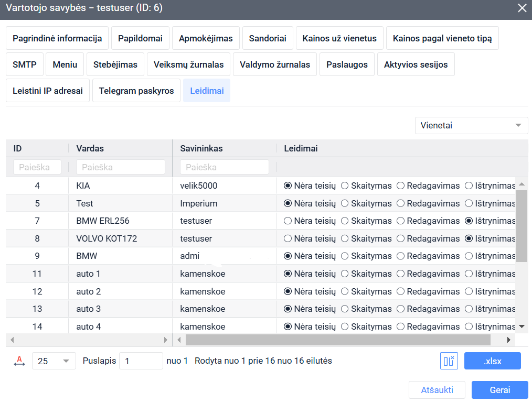This screenshot has width=532, height=403.
Task: Go to the Aktyvios sesijos tab
Action: [416, 65]
